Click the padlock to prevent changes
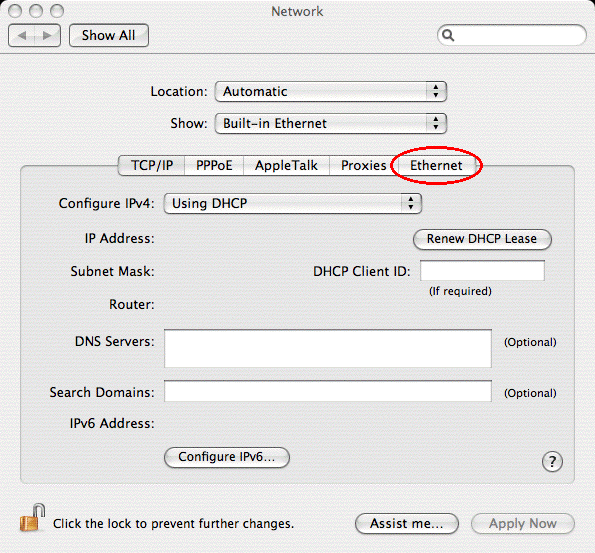 point(32,518)
